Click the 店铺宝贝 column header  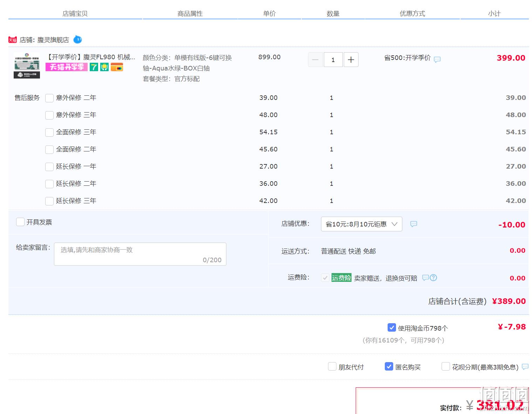click(x=75, y=14)
